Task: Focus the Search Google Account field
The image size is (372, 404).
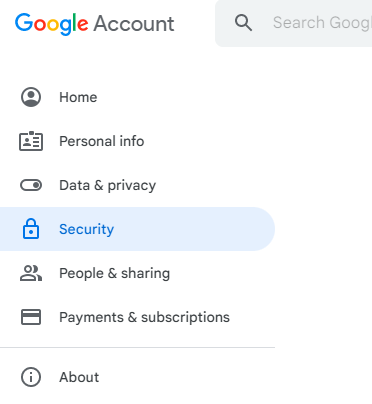Action: click(x=294, y=23)
